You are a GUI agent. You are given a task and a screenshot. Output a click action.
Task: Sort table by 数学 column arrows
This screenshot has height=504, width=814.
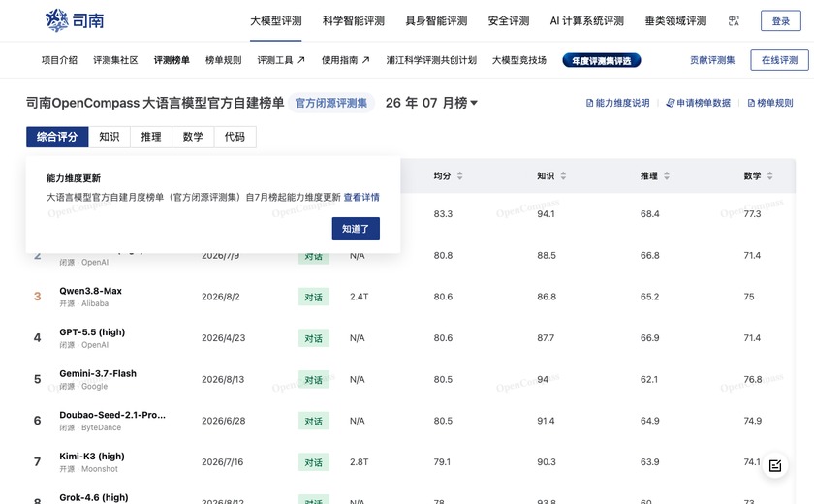pos(769,176)
